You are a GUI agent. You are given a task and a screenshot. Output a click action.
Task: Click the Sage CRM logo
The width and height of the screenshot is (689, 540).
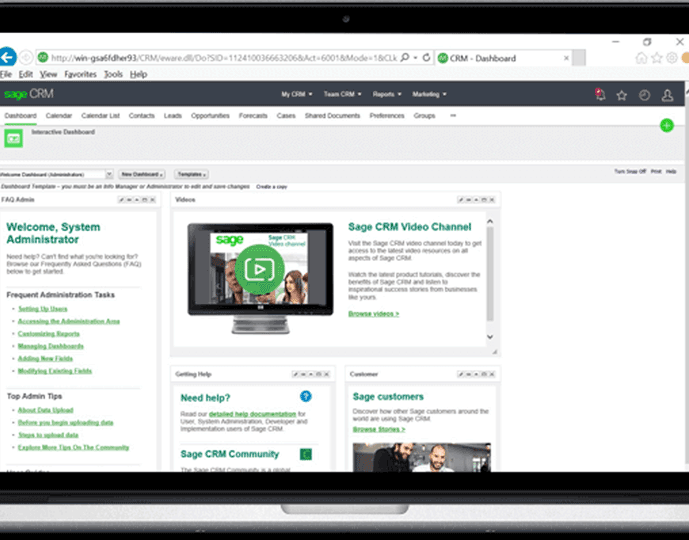pyautogui.click(x=29, y=94)
